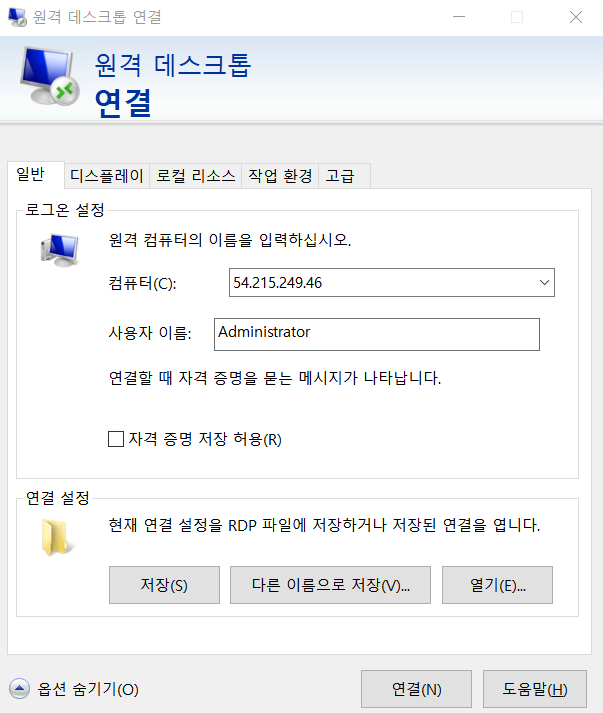Click the yellow folder icon in 연결 설정
This screenshot has width=603, height=713.
click(57, 537)
